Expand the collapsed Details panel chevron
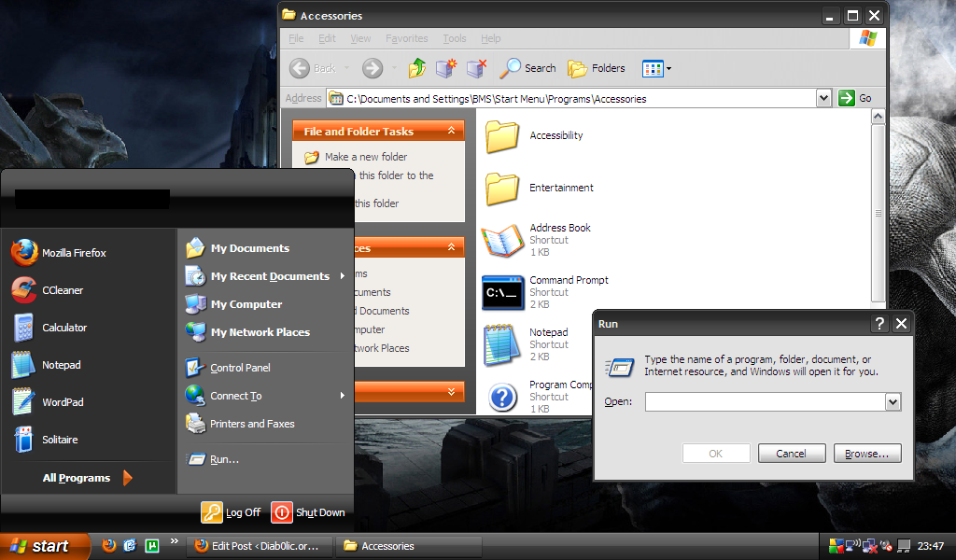 click(x=451, y=392)
